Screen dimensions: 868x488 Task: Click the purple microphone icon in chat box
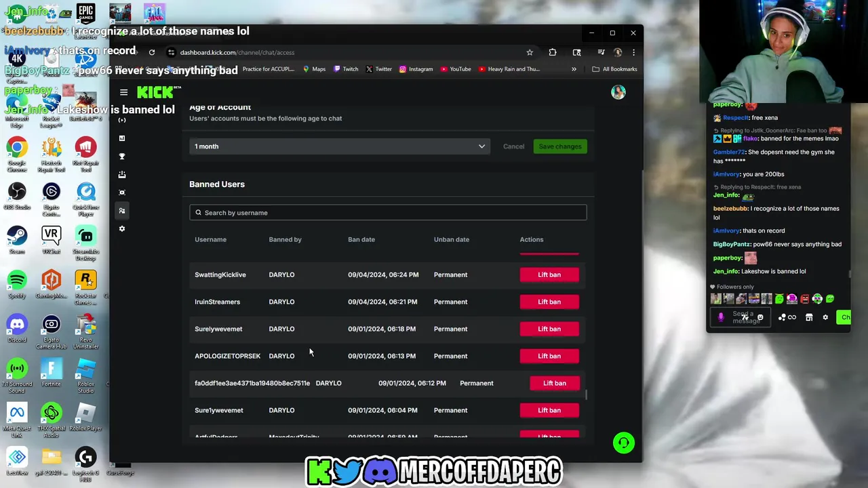pyautogui.click(x=721, y=317)
